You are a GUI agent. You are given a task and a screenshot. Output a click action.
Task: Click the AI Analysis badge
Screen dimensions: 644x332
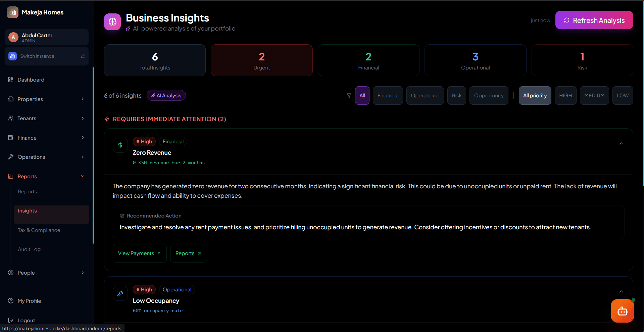point(166,96)
